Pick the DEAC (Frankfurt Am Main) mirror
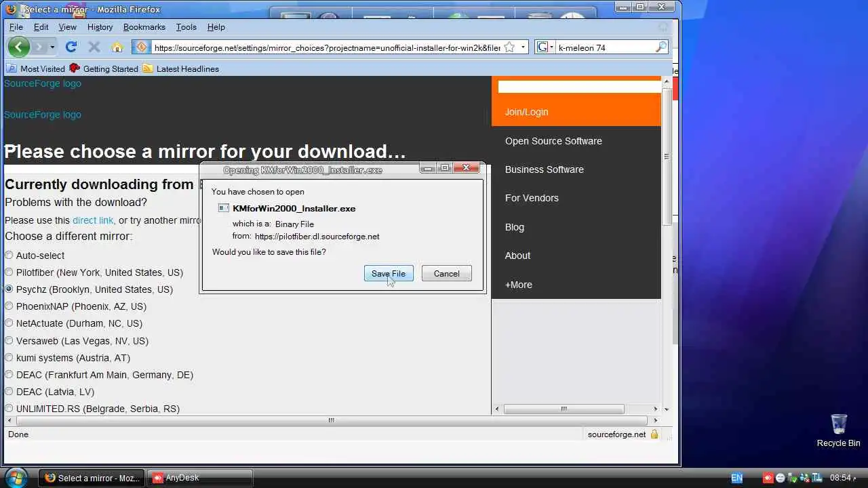This screenshot has height=488, width=868. coord(9,375)
